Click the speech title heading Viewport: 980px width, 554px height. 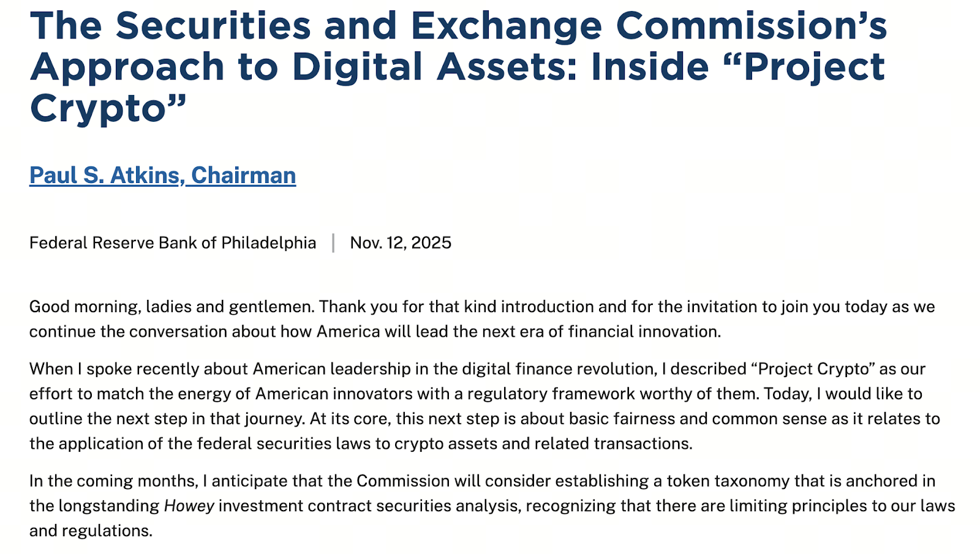pos(458,66)
